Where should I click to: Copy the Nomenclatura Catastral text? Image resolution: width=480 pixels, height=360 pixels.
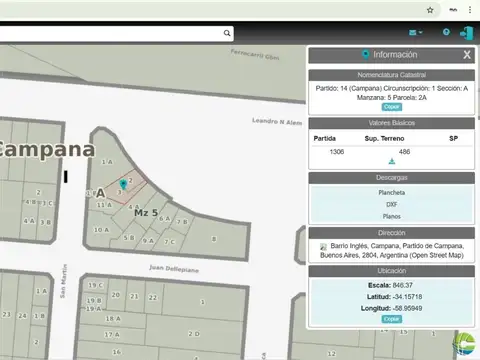coord(392,107)
